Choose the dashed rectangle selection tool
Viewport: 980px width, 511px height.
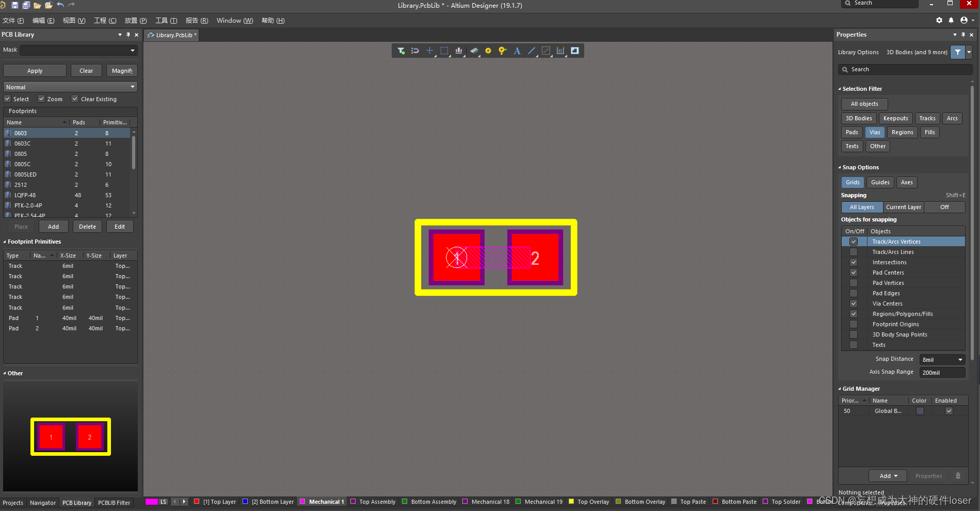pyautogui.click(x=444, y=51)
